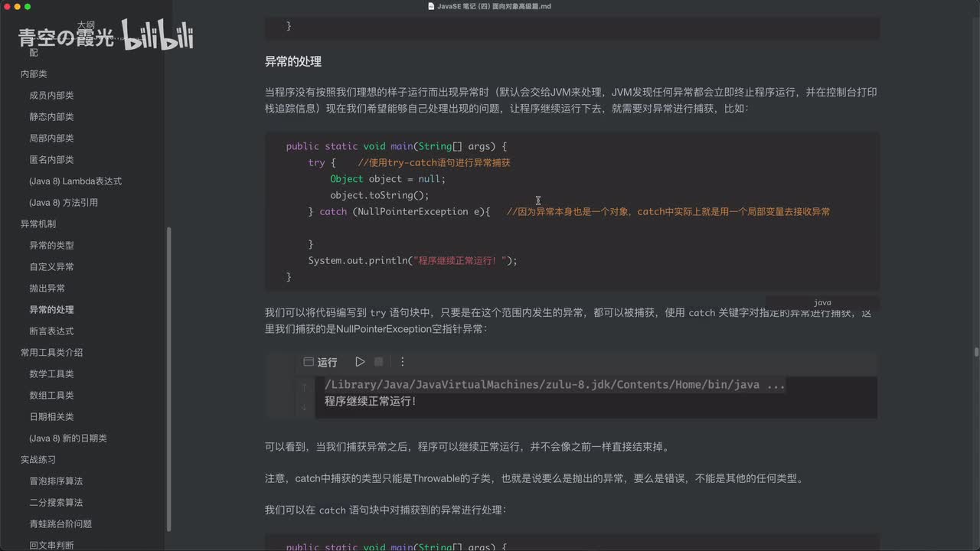
Task: Jump to 日期相关类 heading
Action: [x=51, y=417]
